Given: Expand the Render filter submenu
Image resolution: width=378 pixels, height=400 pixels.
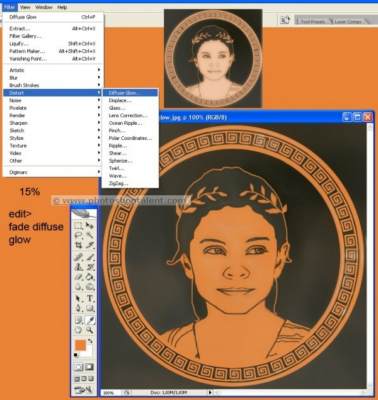Looking at the screenshot, I should point(53,115).
